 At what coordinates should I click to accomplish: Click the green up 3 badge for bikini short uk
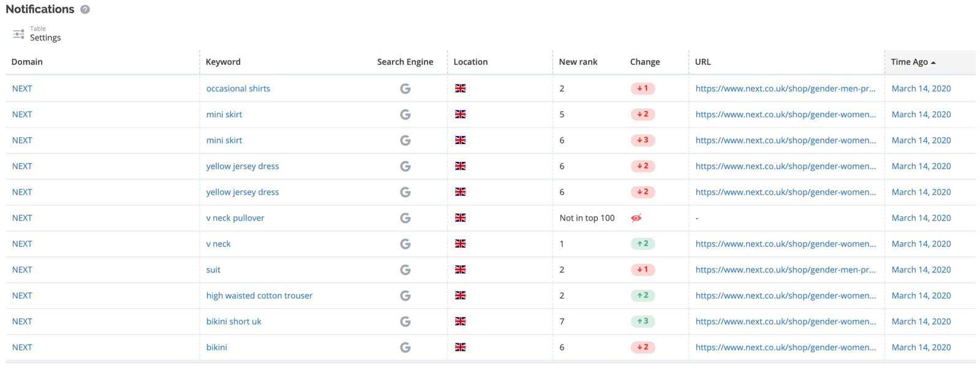coord(643,321)
